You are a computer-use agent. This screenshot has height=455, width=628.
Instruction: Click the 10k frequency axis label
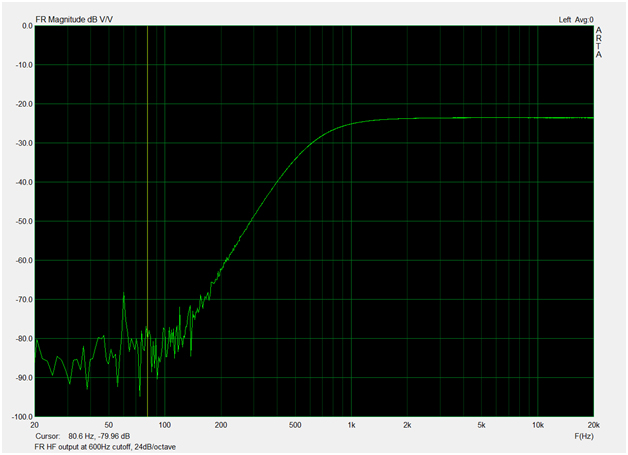(x=537, y=425)
